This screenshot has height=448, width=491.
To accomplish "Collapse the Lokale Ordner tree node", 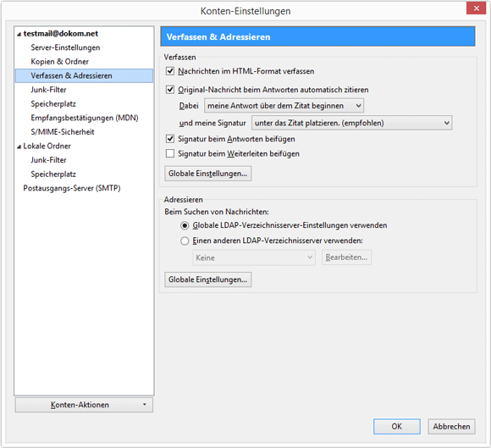I will coord(19,147).
